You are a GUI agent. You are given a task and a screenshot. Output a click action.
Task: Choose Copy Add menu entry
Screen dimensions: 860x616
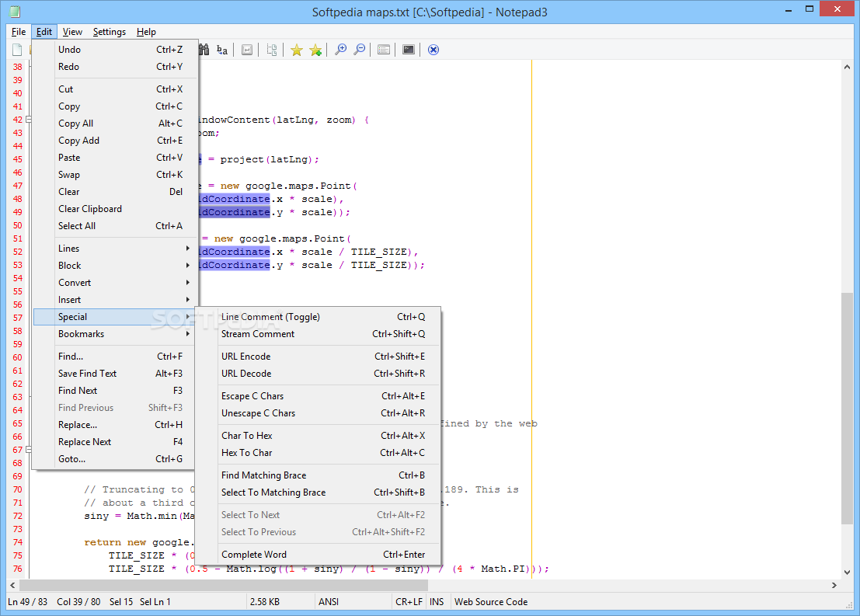114,141
